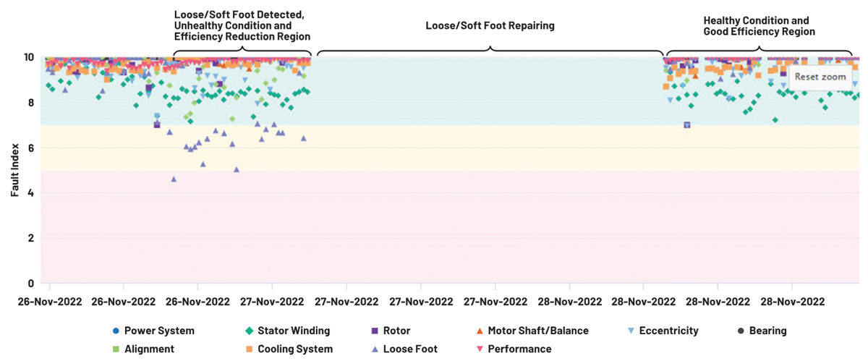
Task: Click the Rotor purple square legend marker
Action: click(x=374, y=331)
